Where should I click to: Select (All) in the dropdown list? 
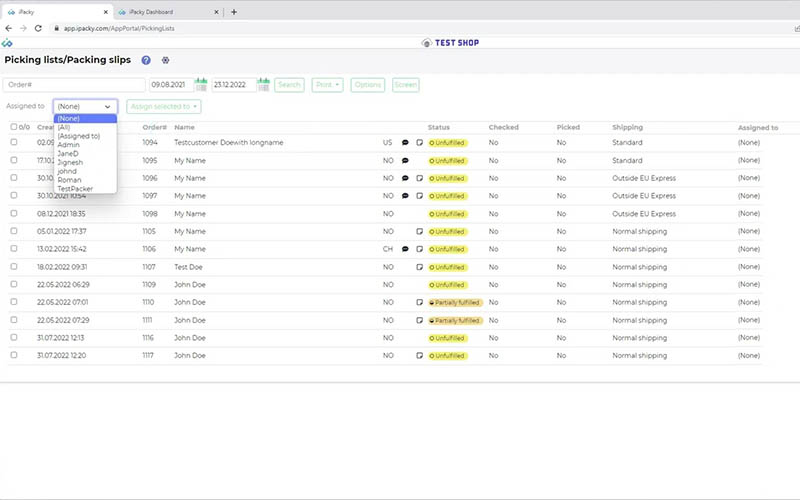(85, 127)
